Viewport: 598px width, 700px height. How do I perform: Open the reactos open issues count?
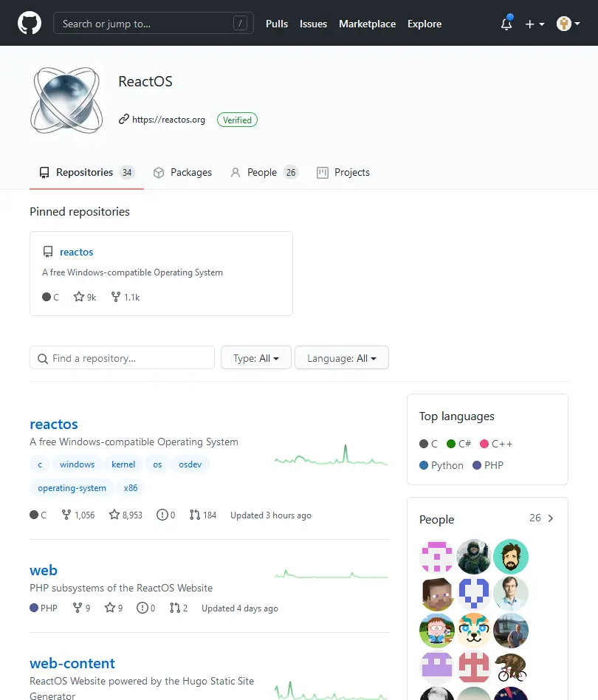pyautogui.click(x=165, y=515)
